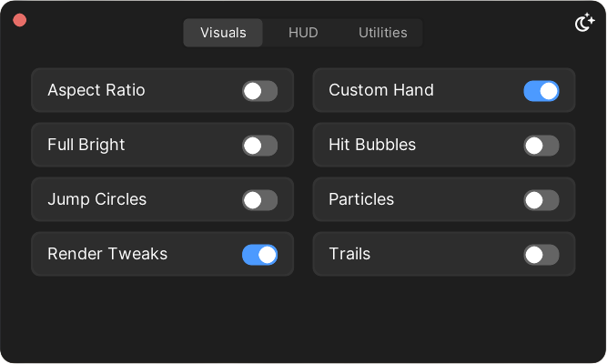Screen dimensions: 607x364
Task: Disable the Render Tweaks toggle
Action: (x=259, y=255)
